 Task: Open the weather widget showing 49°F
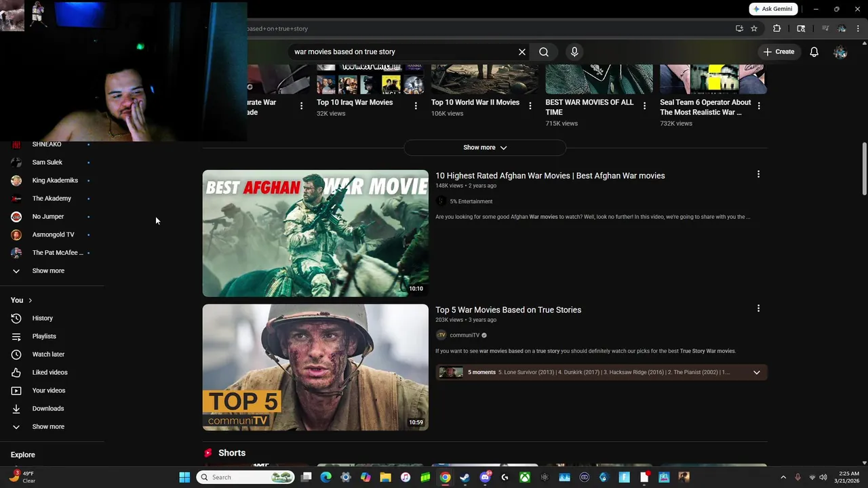click(x=22, y=477)
